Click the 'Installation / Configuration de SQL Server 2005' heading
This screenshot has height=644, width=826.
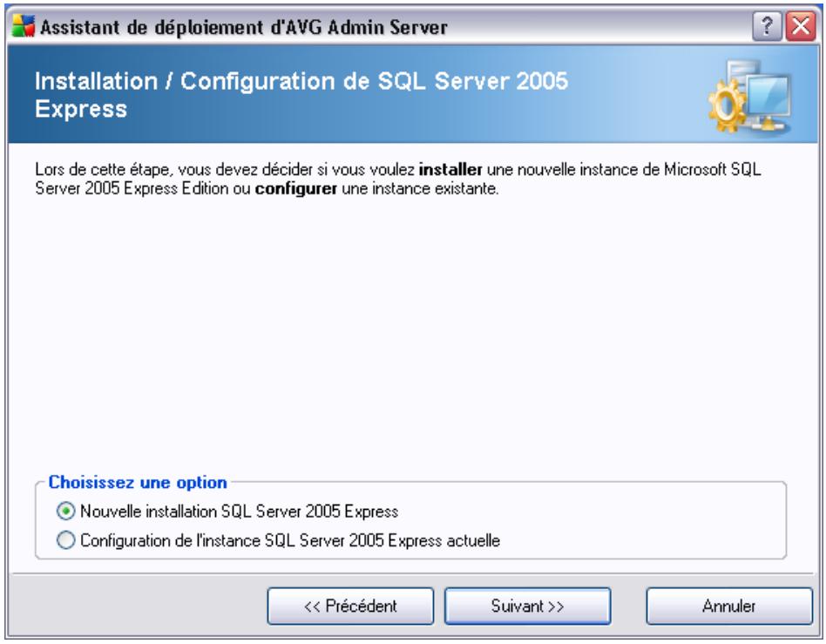[301, 95]
